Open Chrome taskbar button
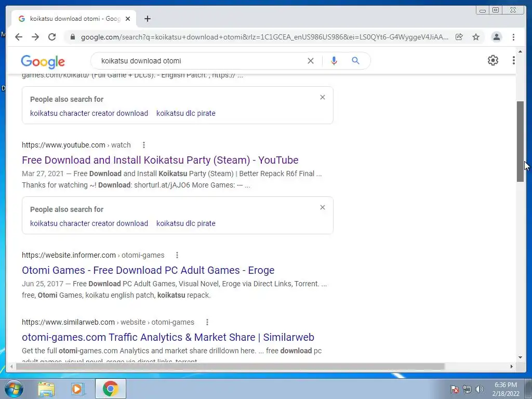Screen dimensions: 532x399 coord(110,389)
